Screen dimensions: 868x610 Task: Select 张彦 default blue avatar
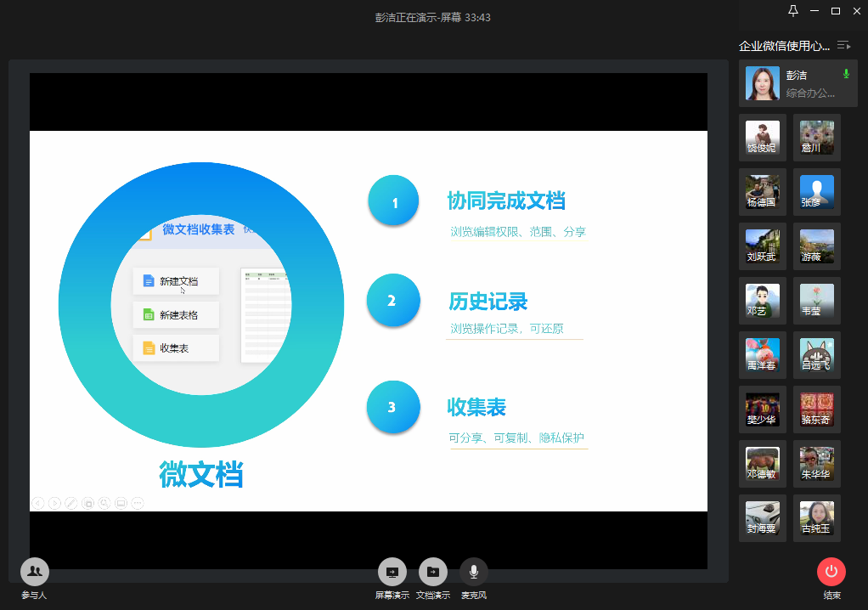coord(816,192)
